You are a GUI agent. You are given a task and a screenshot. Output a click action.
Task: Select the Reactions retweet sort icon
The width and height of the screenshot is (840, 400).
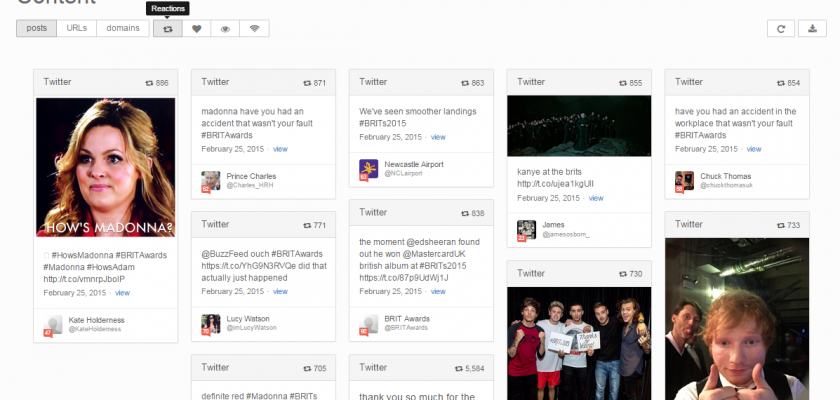click(x=168, y=29)
